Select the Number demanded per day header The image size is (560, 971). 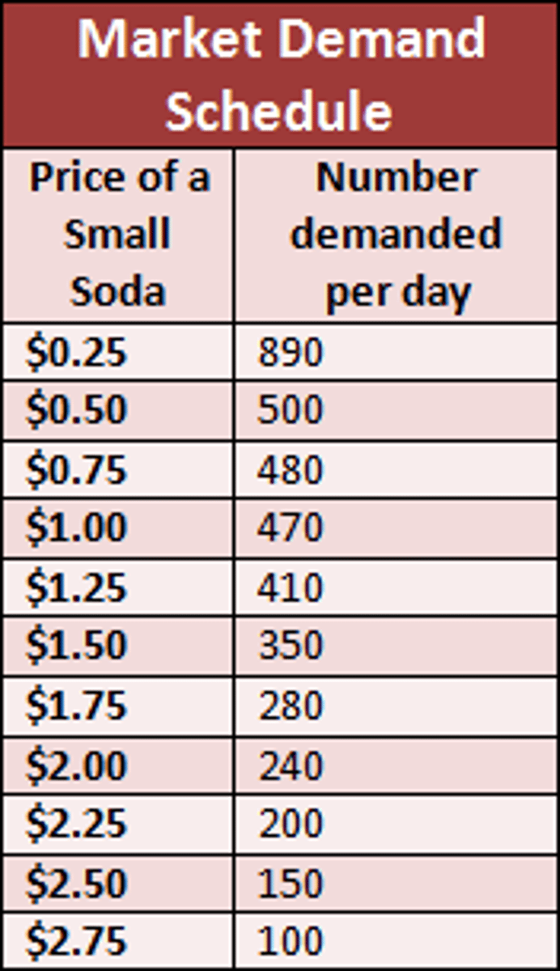pos(396,235)
